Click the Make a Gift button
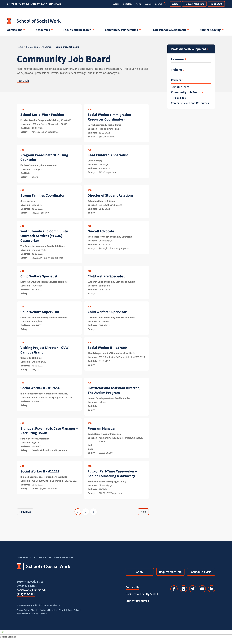232x644 pixels. (216, 4)
